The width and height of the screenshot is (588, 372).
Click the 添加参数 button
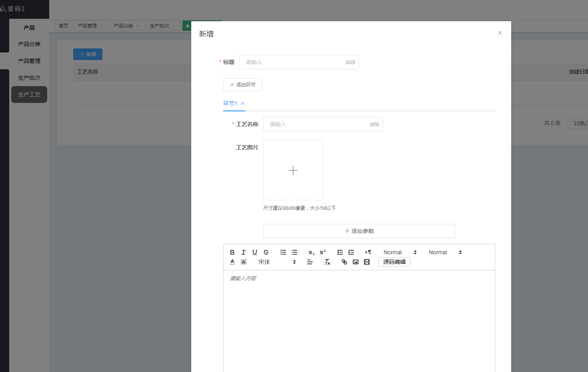pos(359,231)
